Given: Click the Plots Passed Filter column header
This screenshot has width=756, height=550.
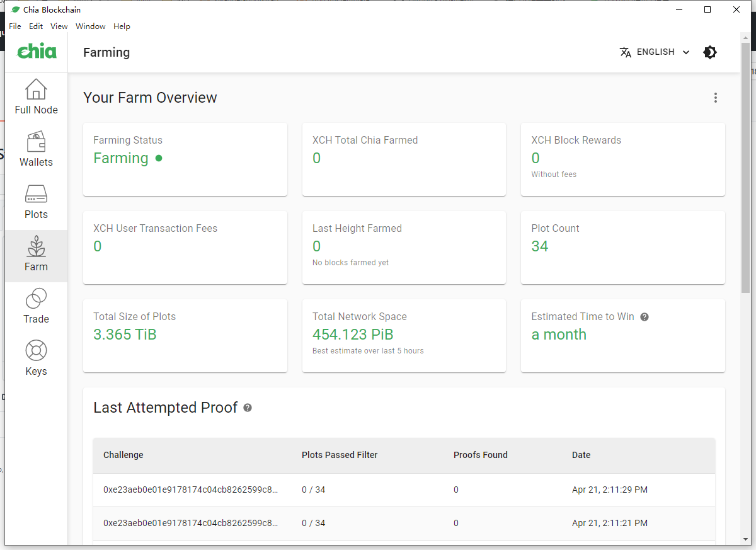Looking at the screenshot, I should pos(340,455).
